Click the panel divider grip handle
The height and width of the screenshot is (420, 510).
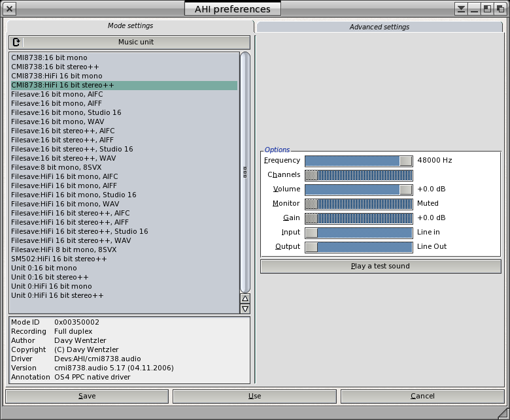[x=245, y=172]
